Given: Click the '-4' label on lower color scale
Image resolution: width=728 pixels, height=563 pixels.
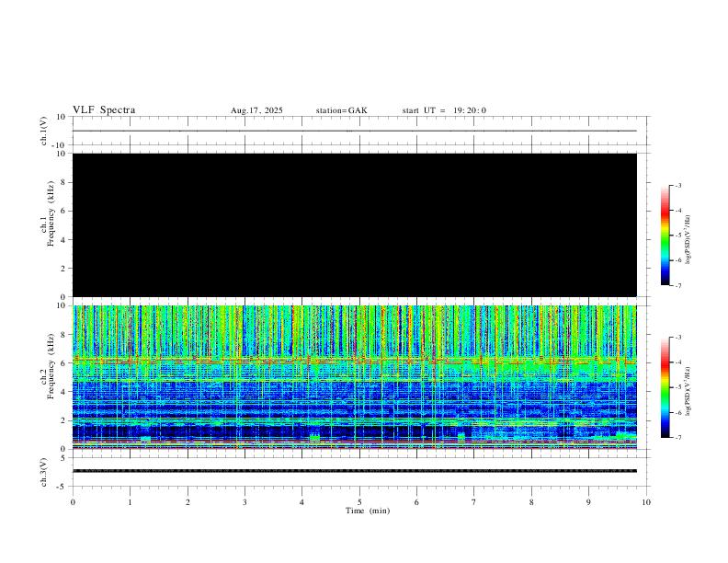Looking at the screenshot, I should coord(677,362).
